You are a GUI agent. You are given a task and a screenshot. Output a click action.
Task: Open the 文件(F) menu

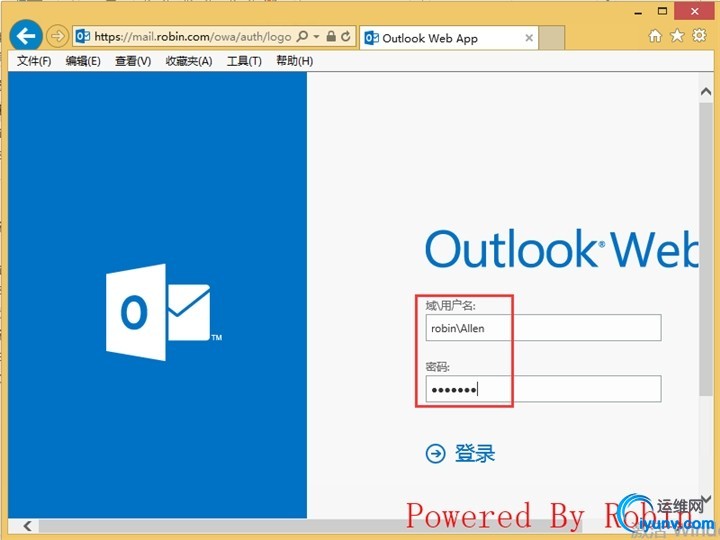[x=34, y=61]
